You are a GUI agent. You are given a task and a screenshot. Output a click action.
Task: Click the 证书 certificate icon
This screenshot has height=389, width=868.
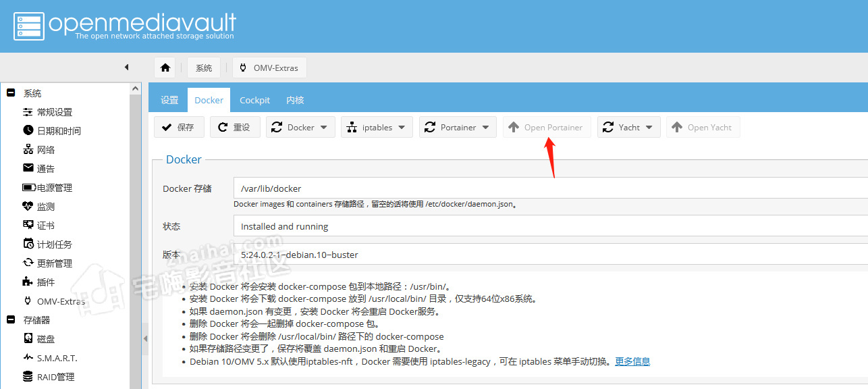pyautogui.click(x=28, y=225)
